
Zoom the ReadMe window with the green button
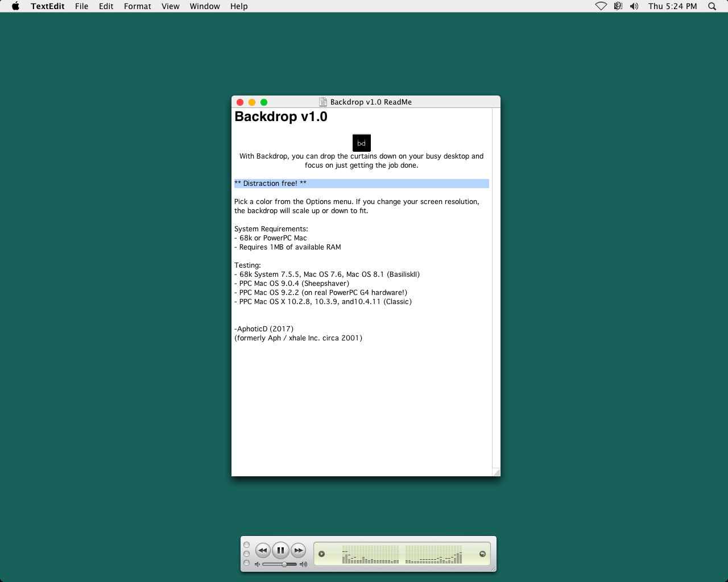(x=264, y=102)
